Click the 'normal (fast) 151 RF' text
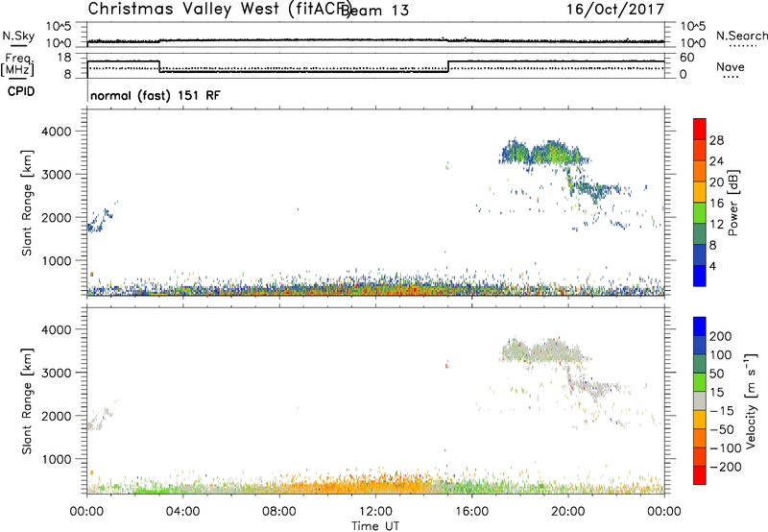Image resolution: width=768 pixels, height=532 pixels. click(156, 95)
